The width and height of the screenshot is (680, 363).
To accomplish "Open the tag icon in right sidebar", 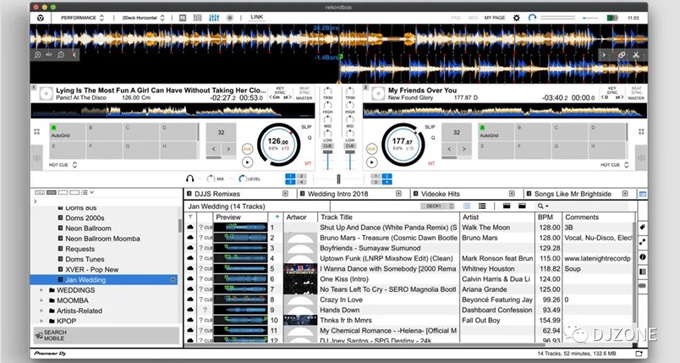I will (x=643, y=227).
